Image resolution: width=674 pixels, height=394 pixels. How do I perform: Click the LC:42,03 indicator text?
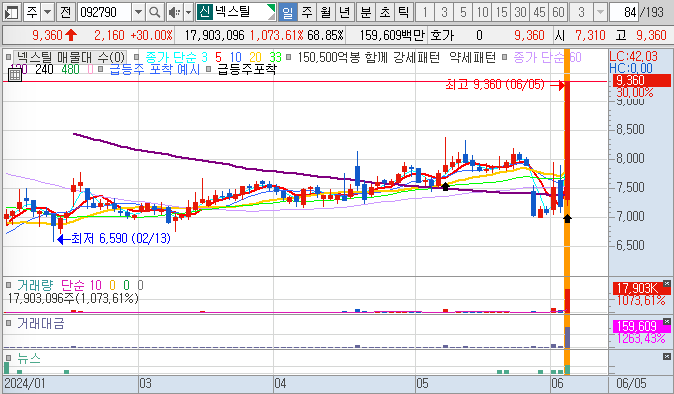pyautogui.click(x=634, y=56)
